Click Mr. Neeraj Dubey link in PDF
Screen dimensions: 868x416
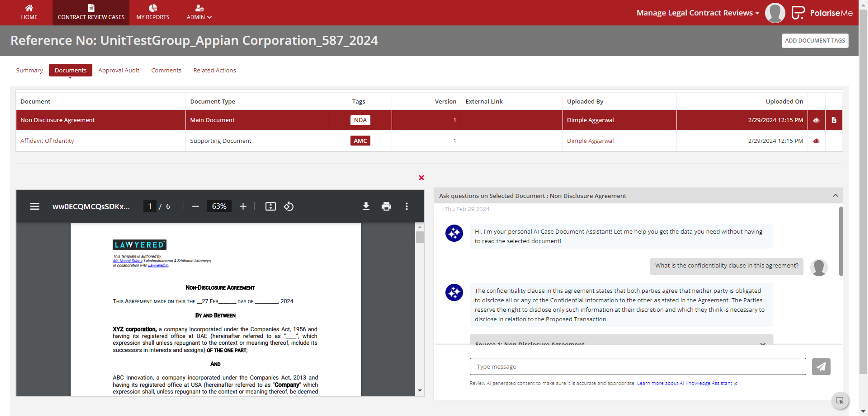127,260
